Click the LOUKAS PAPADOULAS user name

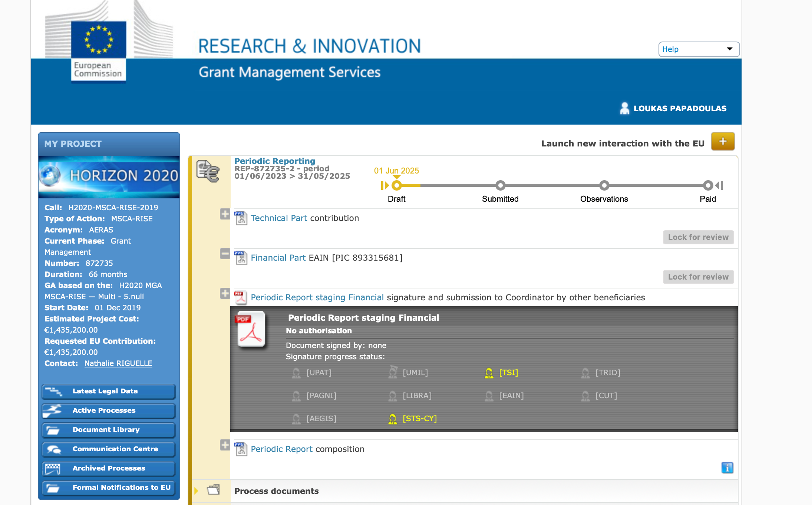680,108
